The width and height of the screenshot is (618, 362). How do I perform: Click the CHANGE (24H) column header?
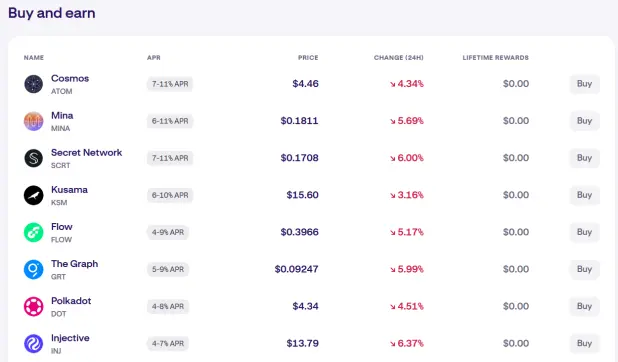tap(398, 58)
